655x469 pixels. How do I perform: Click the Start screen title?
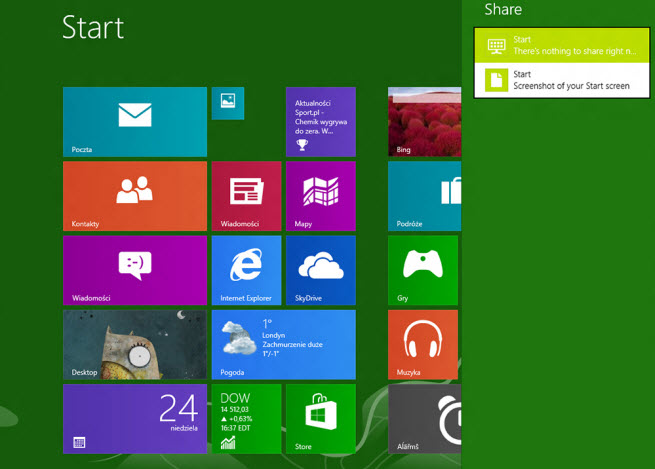(93, 28)
